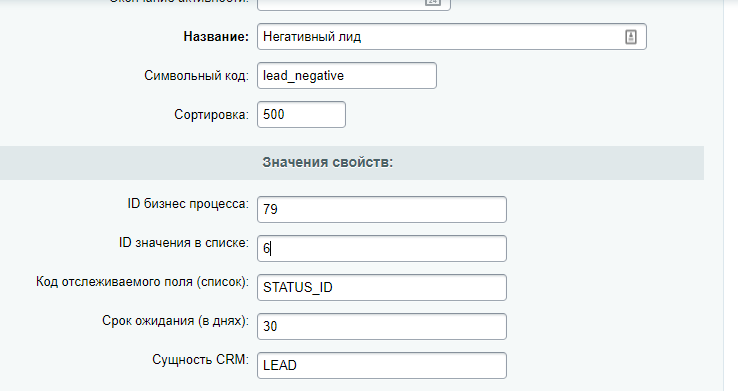Click the Символьный код: label
The height and width of the screenshot is (391, 738).
tap(196, 76)
